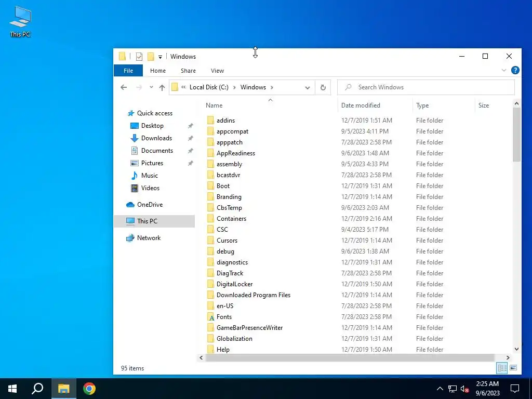Click the horizontal scrollbar left arrow
532x399 pixels.
click(201, 357)
